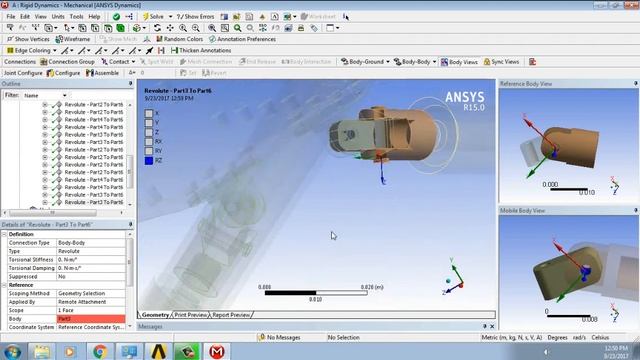Activate the Zoom tool

click(183, 28)
